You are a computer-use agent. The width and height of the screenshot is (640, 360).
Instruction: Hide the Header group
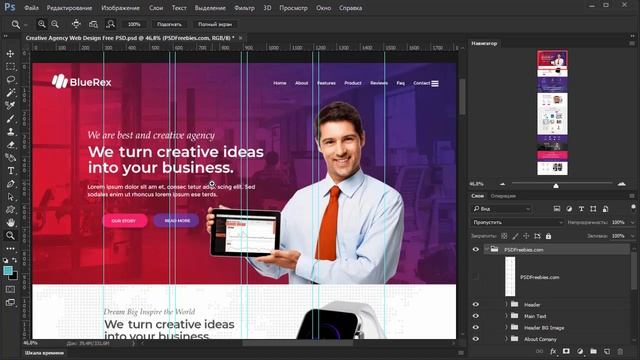coord(476,304)
